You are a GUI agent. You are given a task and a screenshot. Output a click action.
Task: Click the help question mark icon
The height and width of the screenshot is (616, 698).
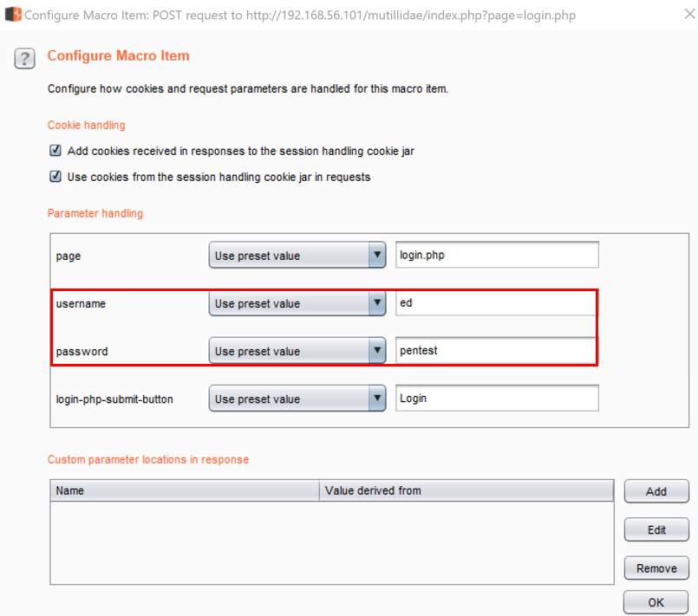click(x=24, y=58)
